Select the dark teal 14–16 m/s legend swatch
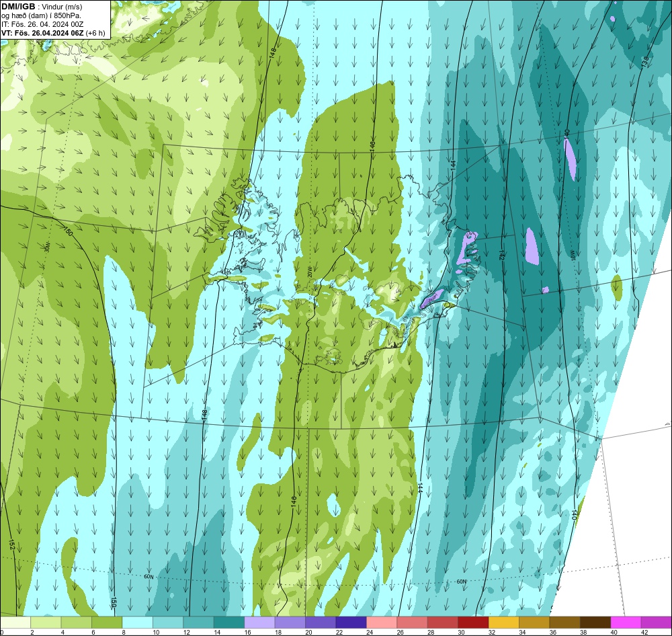 click(229, 622)
